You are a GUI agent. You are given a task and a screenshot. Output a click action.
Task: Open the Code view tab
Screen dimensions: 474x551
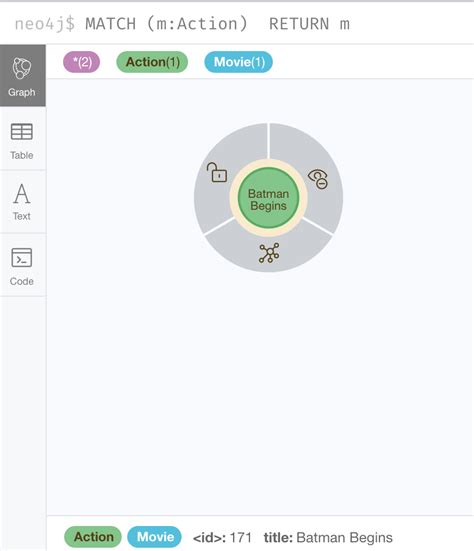(22, 266)
